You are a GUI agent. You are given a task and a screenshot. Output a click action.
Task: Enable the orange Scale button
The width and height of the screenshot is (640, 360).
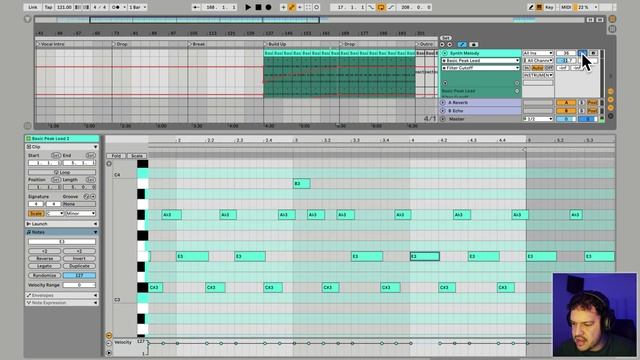pyautogui.click(x=36, y=213)
